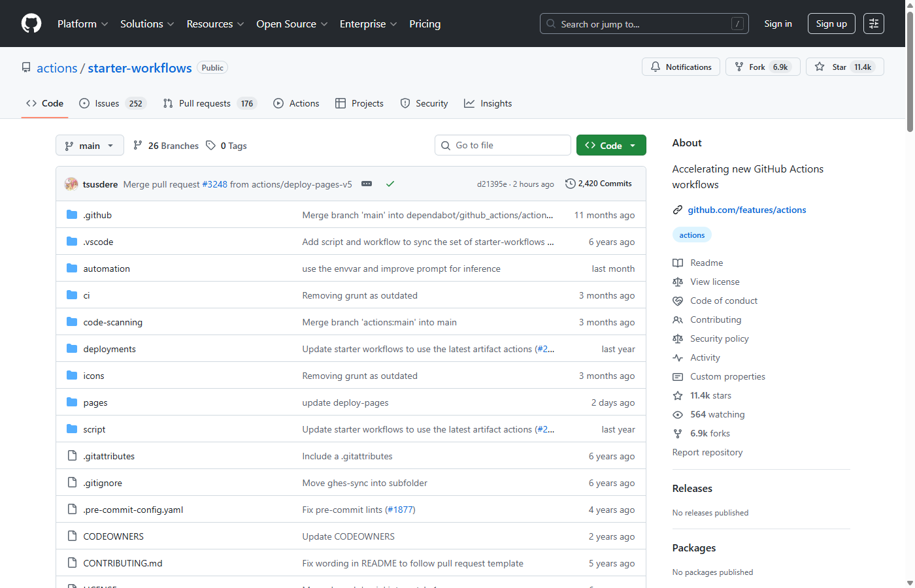This screenshot has width=915, height=588.
Task: Open the main branch selector dropdown
Action: click(x=90, y=145)
